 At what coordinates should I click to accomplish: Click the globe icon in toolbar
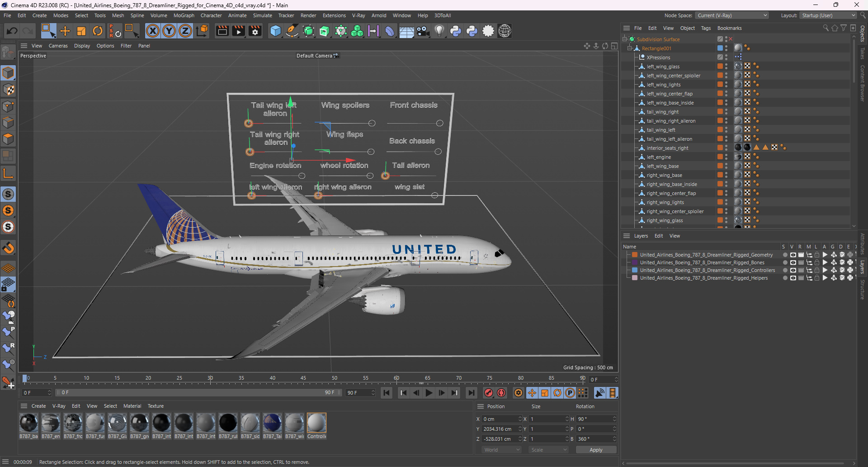click(505, 31)
